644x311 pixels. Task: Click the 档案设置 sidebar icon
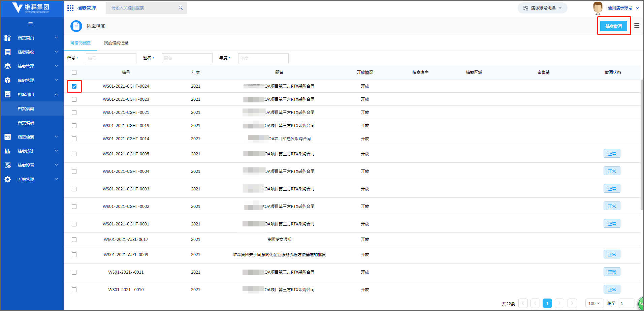7,165
